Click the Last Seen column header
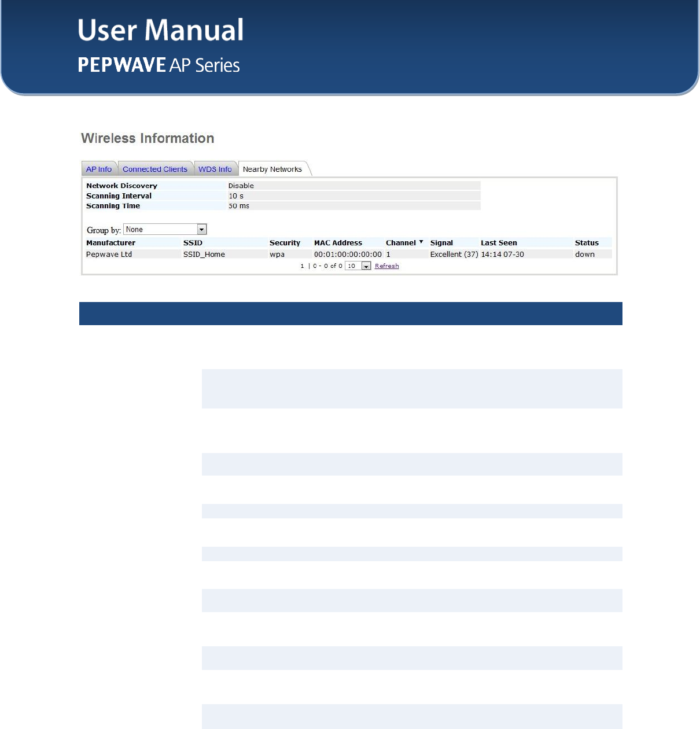700x729 pixels. [x=499, y=243]
